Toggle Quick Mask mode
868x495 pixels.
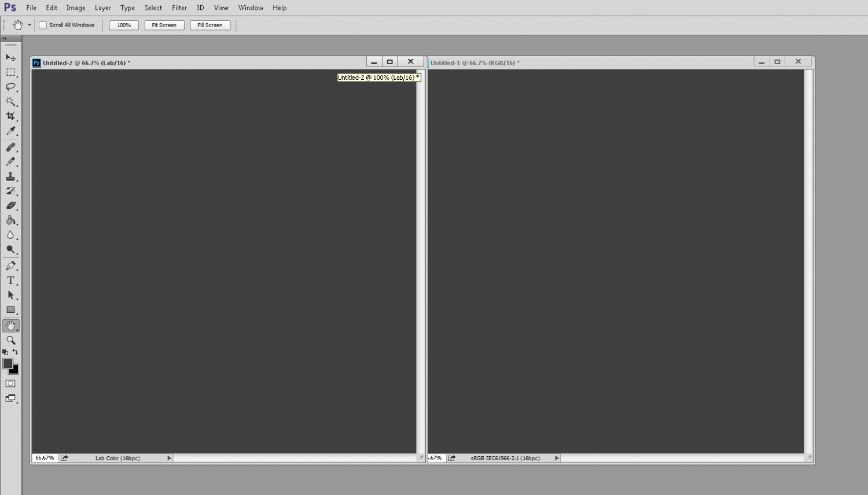(10, 383)
